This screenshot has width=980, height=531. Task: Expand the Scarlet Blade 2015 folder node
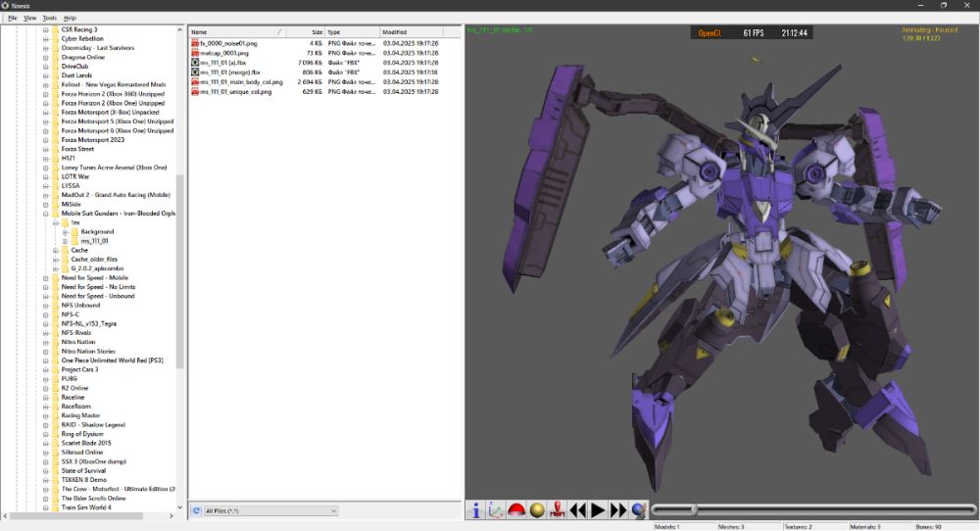[x=46, y=443]
